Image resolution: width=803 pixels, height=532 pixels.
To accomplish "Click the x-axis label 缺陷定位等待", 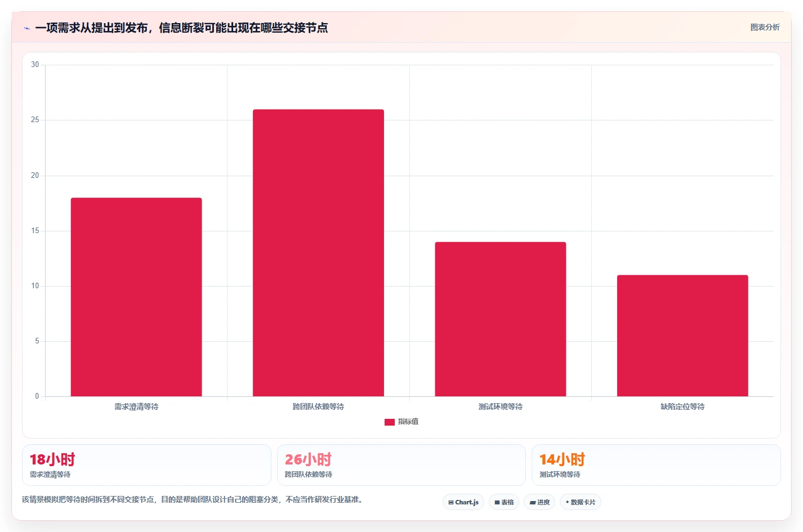I will [x=682, y=406].
